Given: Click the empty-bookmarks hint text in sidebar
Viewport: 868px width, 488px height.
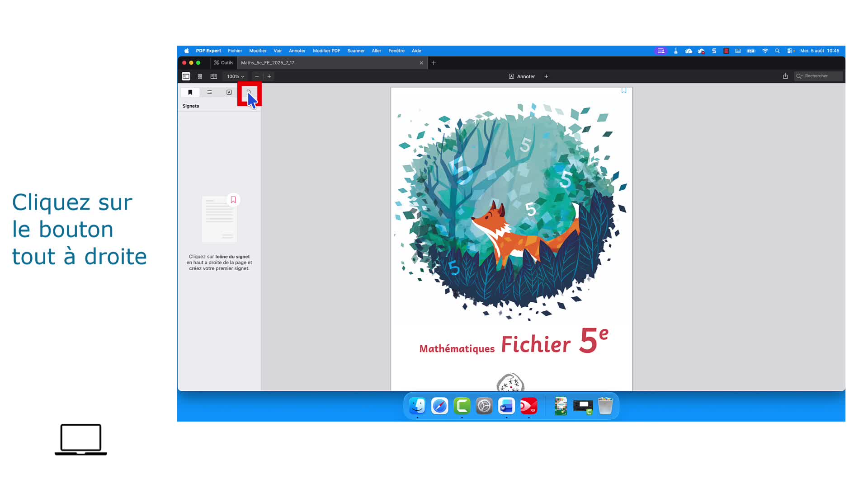Looking at the screenshot, I should 219,263.
